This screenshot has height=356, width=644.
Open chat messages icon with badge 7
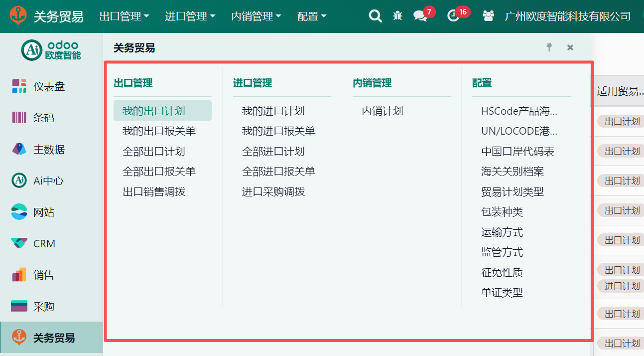pos(420,16)
